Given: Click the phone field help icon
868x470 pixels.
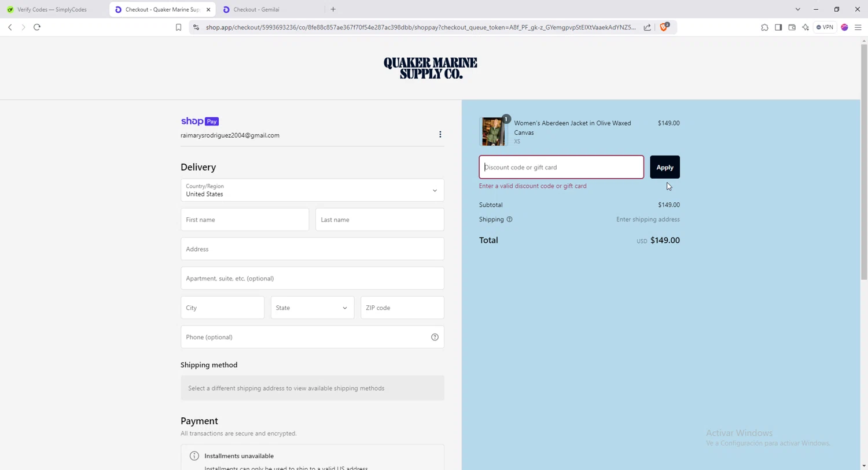Looking at the screenshot, I should (435, 337).
